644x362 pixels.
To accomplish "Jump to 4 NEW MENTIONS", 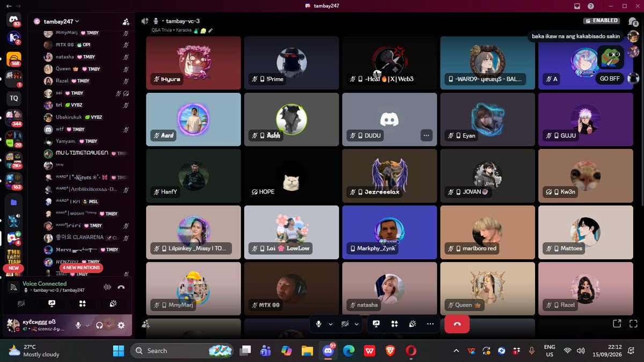I will [x=82, y=267].
